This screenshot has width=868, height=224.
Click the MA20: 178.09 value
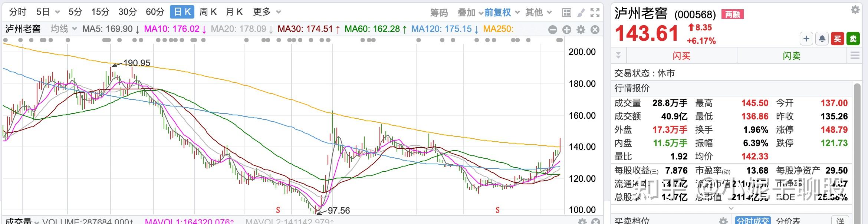(242, 29)
